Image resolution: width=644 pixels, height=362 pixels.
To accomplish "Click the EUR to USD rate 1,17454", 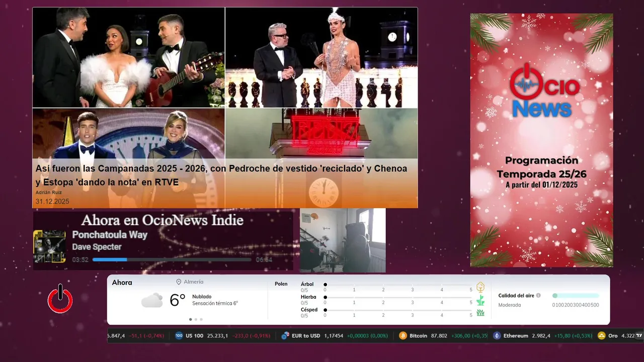I will click(x=334, y=336).
